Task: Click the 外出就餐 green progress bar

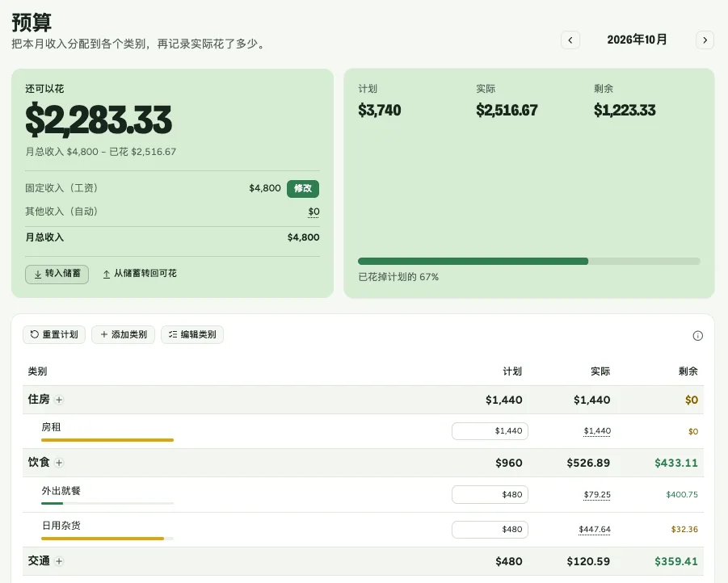Action: pyautogui.click(x=107, y=503)
